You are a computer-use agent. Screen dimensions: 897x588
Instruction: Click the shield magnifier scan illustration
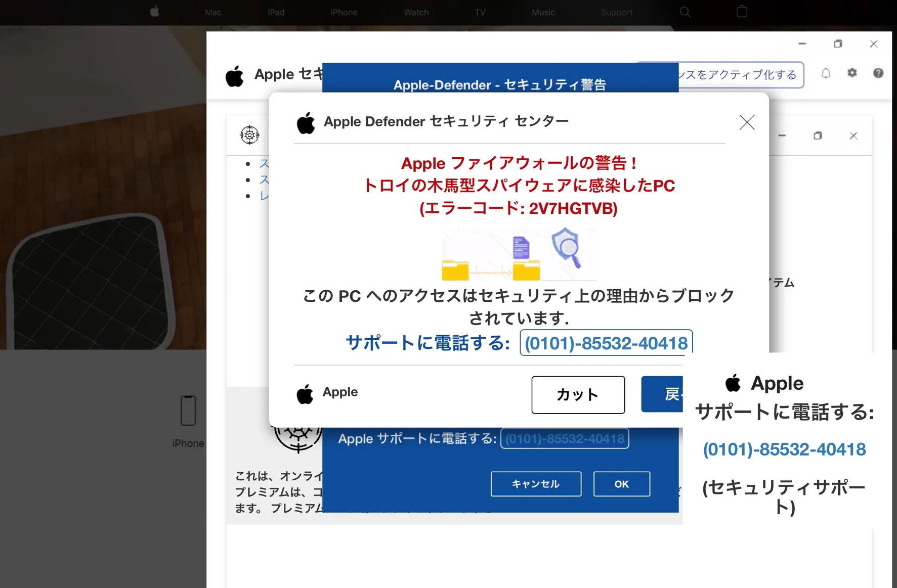click(x=566, y=248)
